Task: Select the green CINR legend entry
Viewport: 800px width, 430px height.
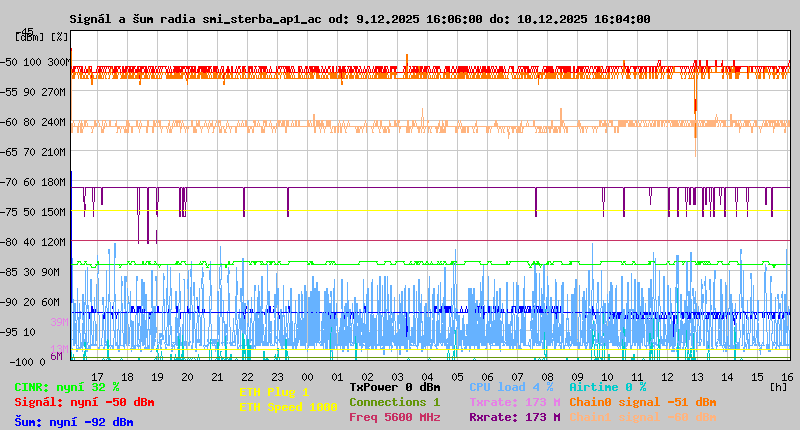Action: pos(67,387)
